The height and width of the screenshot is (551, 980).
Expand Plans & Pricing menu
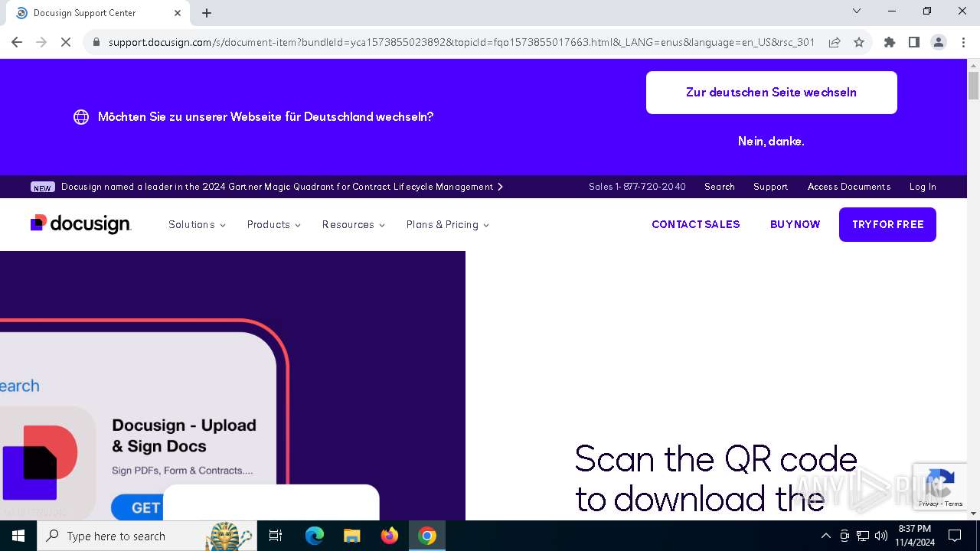[448, 224]
